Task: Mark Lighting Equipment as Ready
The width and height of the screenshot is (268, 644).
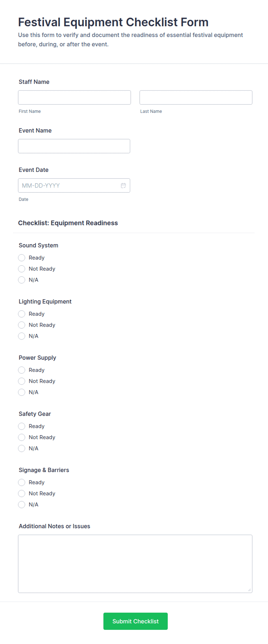Action: (22, 314)
